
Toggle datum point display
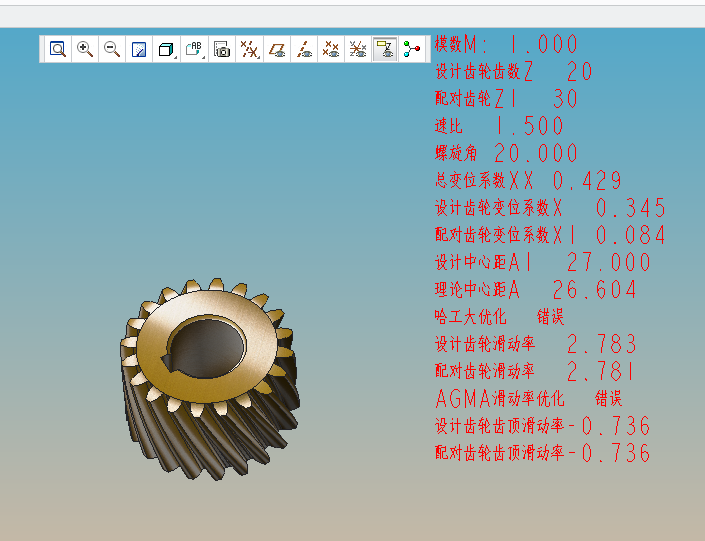pyautogui.click(x=331, y=49)
